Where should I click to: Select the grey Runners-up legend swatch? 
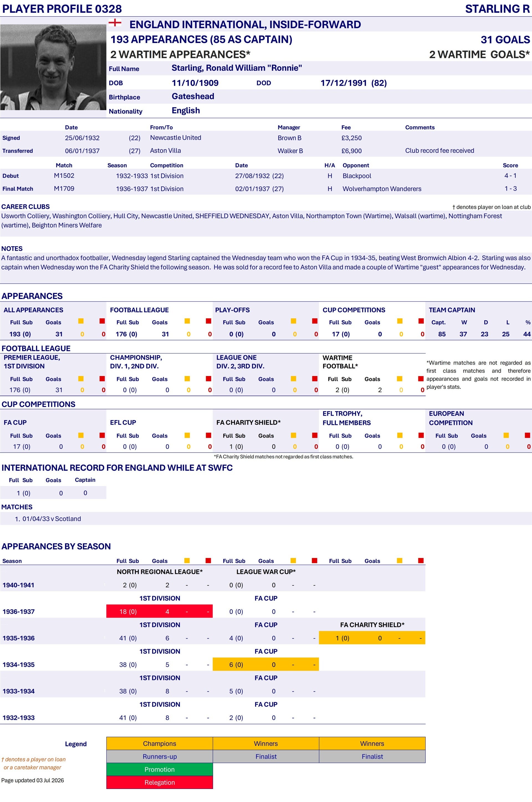160,757
